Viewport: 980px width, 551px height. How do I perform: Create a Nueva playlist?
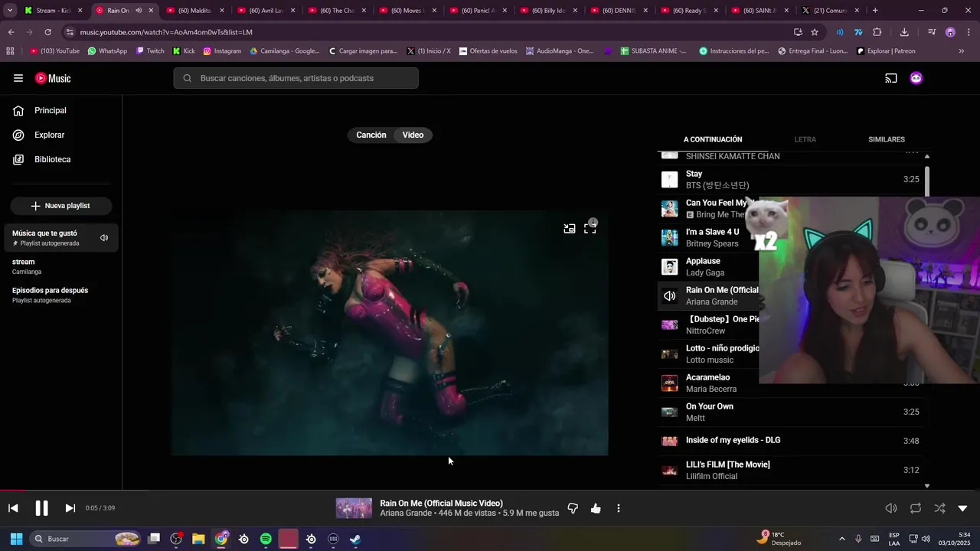(x=60, y=206)
